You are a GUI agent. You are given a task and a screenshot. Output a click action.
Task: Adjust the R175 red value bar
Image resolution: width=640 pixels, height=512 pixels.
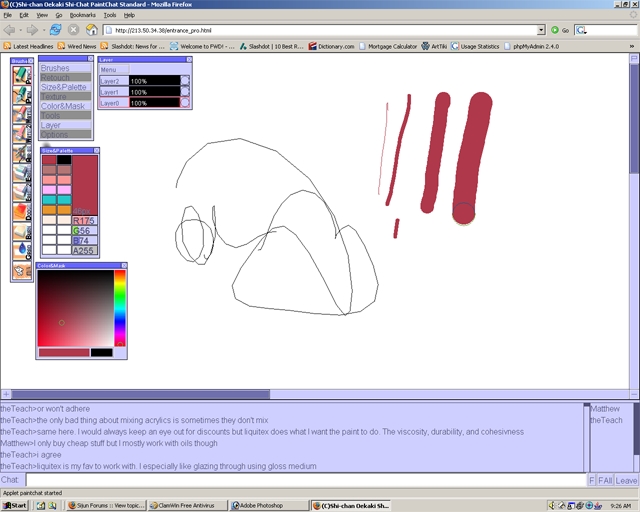point(84,220)
